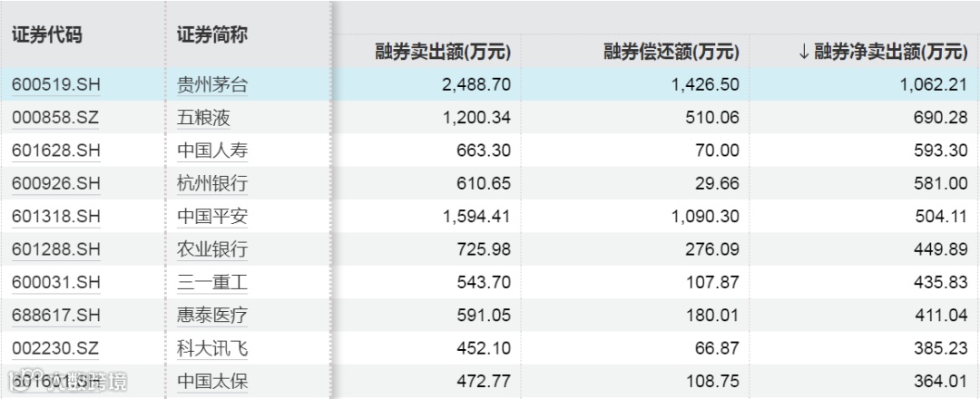The image size is (980, 399).
Task: Open stock code link 601288.SH
Action: (x=55, y=249)
